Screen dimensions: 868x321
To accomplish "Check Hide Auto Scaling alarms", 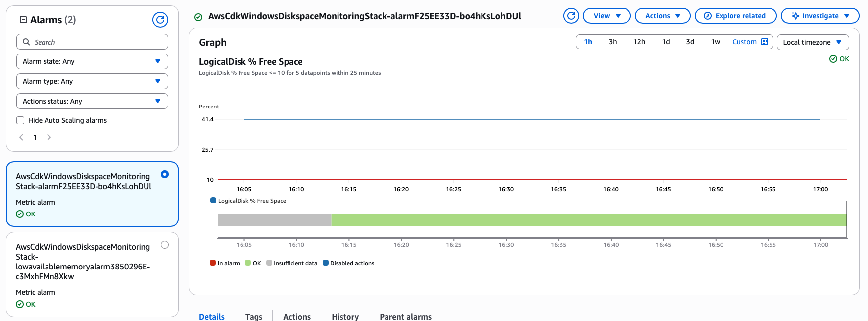I will point(20,120).
